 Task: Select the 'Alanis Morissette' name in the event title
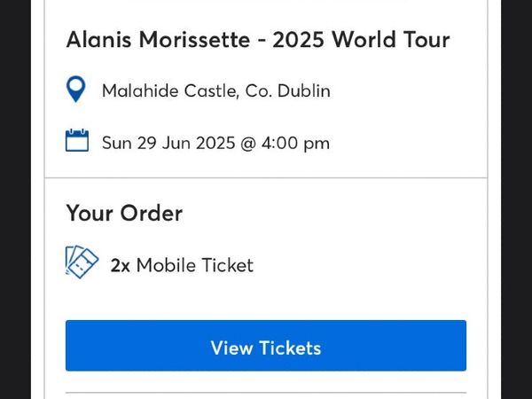[158, 39]
